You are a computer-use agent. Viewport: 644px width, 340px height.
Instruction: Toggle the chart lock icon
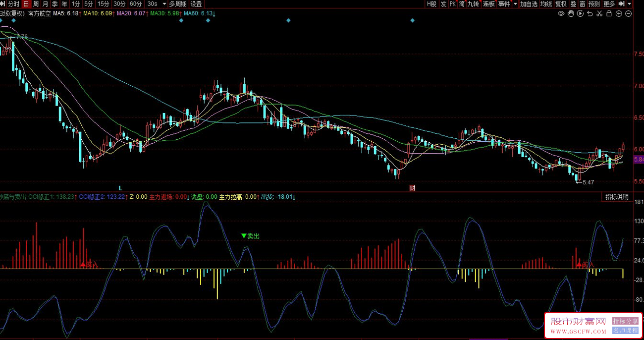pyautogui.click(x=609, y=13)
